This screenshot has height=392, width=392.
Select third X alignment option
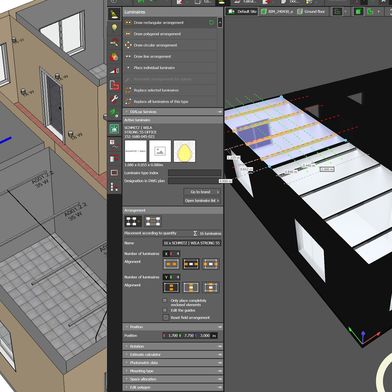click(x=211, y=264)
